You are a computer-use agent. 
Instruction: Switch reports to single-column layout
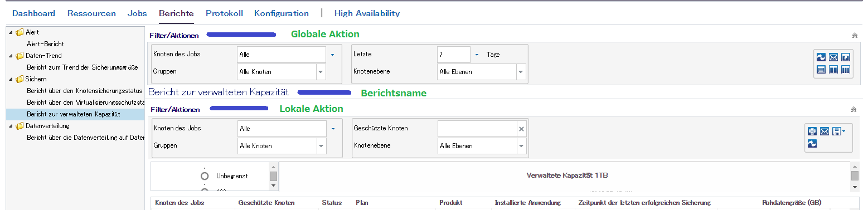tap(821, 70)
